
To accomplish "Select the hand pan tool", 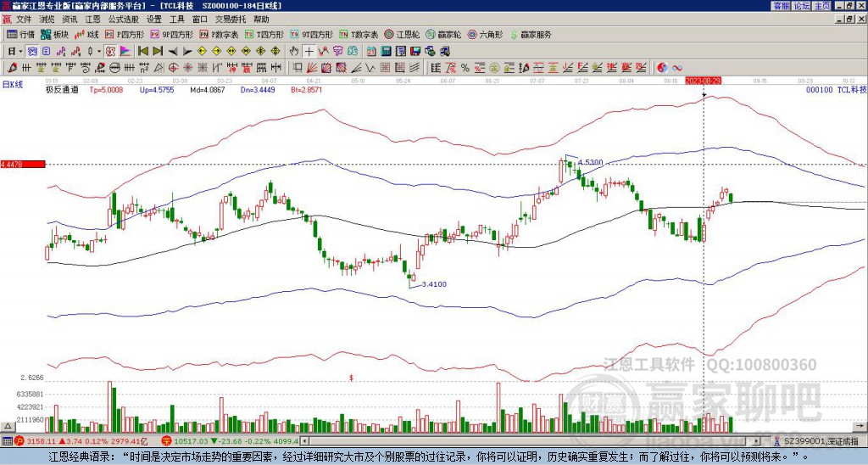I will pos(294,52).
